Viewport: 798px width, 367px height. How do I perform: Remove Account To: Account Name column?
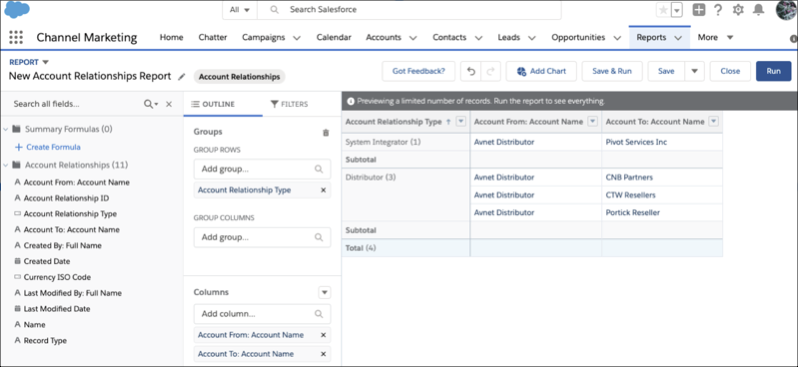tap(323, 354)
